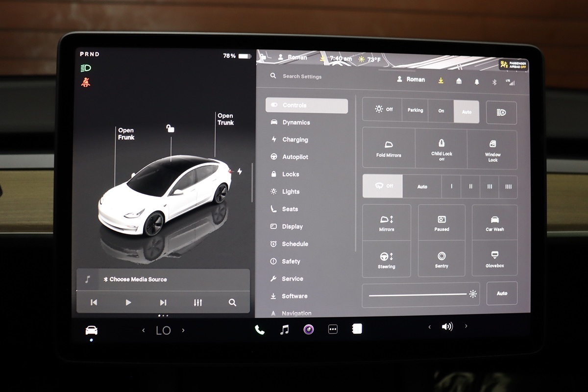Set headlights to Auto

pyautogui.click(x=466, y=112)
